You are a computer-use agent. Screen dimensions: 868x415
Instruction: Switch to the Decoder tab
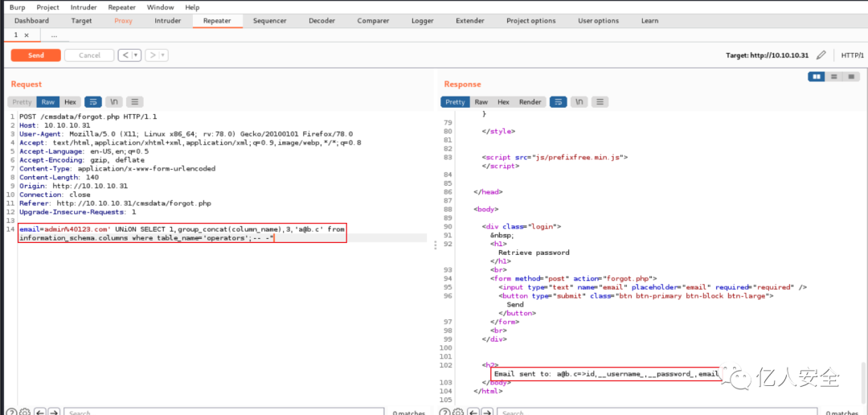pos(321,20)
